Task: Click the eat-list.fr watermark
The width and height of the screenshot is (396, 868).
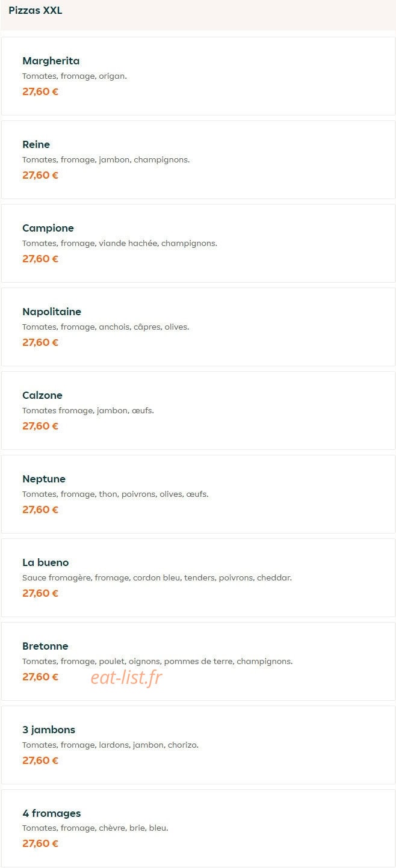Action: tap(126, 678)
